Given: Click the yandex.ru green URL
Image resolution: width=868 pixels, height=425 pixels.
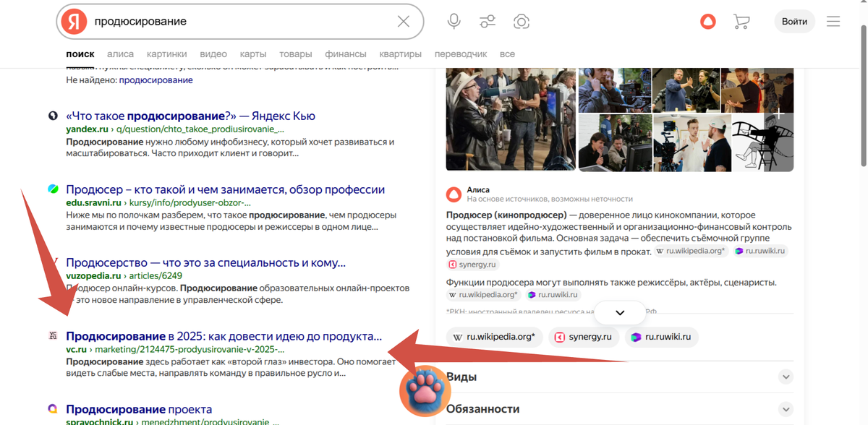Looking at the screenshot, I should pyautogui.click(x=86, y=129).
